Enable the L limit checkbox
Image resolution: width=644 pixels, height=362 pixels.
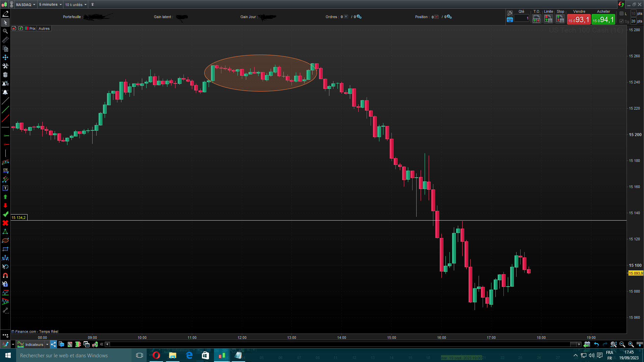click(622, 14)
